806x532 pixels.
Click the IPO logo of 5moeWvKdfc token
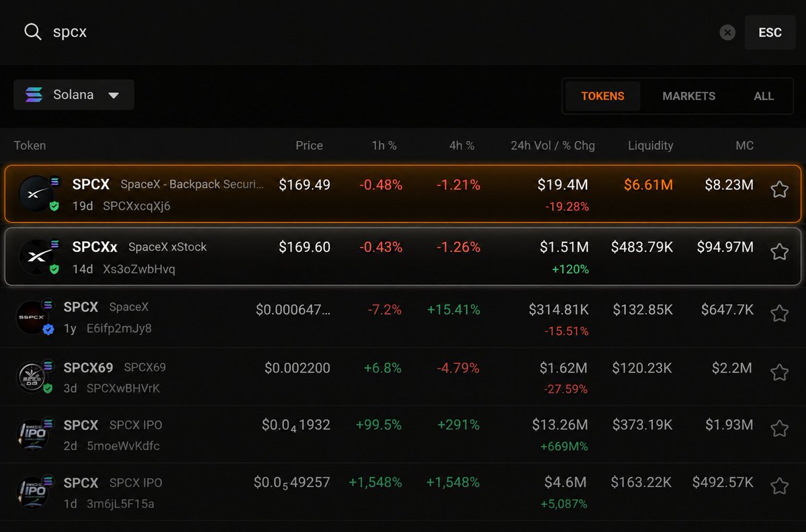32,434
